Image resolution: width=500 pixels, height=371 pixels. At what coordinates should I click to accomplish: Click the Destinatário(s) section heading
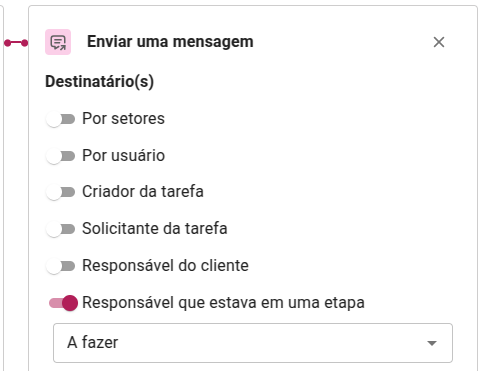(100, 82)
